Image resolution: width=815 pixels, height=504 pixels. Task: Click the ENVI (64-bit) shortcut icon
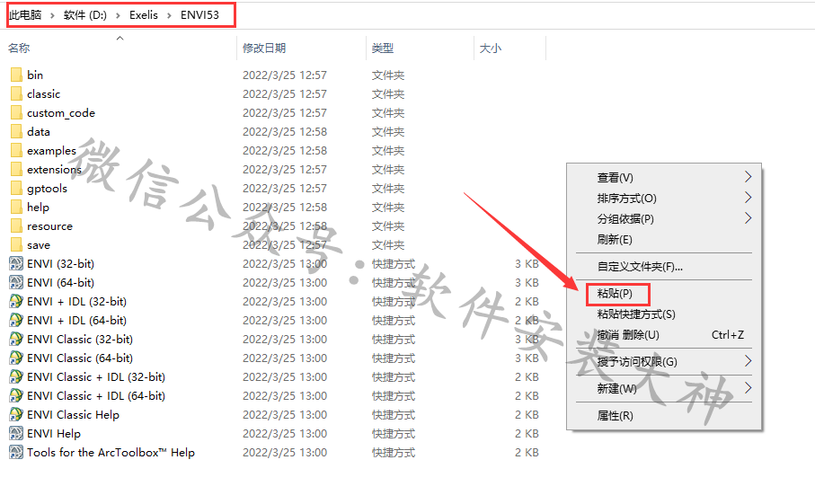(16, 283)
